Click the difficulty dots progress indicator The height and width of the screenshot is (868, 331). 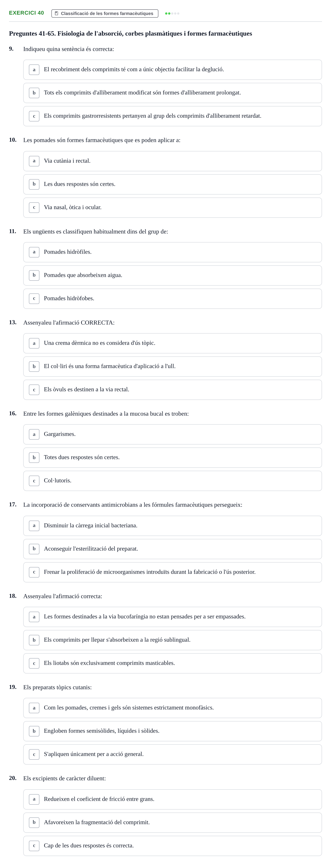(x=172, y=13)
